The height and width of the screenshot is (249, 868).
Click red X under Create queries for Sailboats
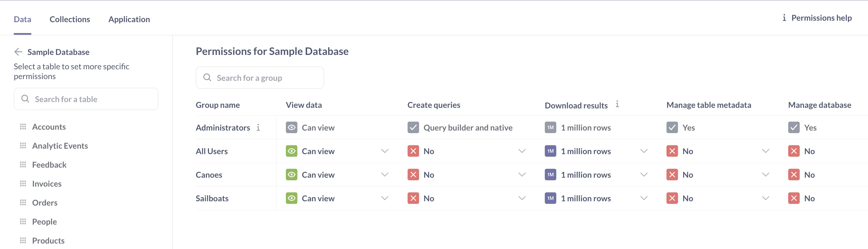point(413,198)
